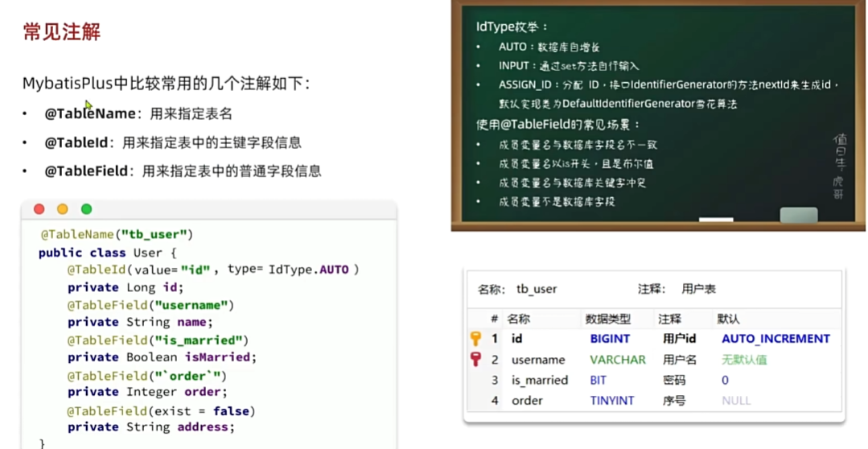Click the 成员变量名与数据库字段名不一致 bullet
The height and width of the screenshot is (449, 868).
578,145
